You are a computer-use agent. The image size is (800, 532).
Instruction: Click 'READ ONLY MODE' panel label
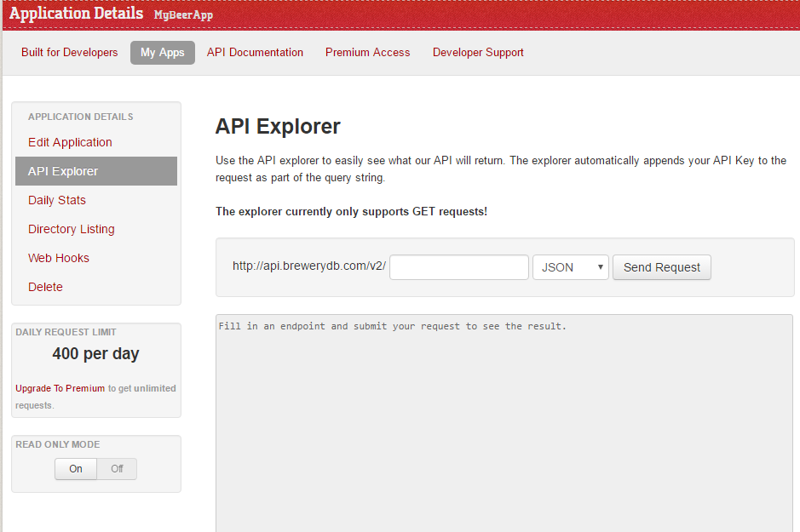coord(58,444)
